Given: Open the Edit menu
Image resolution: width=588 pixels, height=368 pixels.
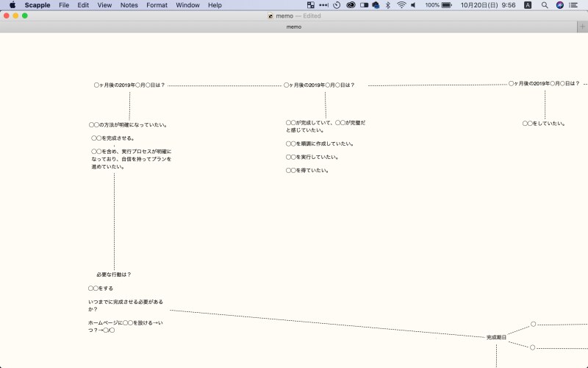Looking at the screenshot, I should [83, 5].
